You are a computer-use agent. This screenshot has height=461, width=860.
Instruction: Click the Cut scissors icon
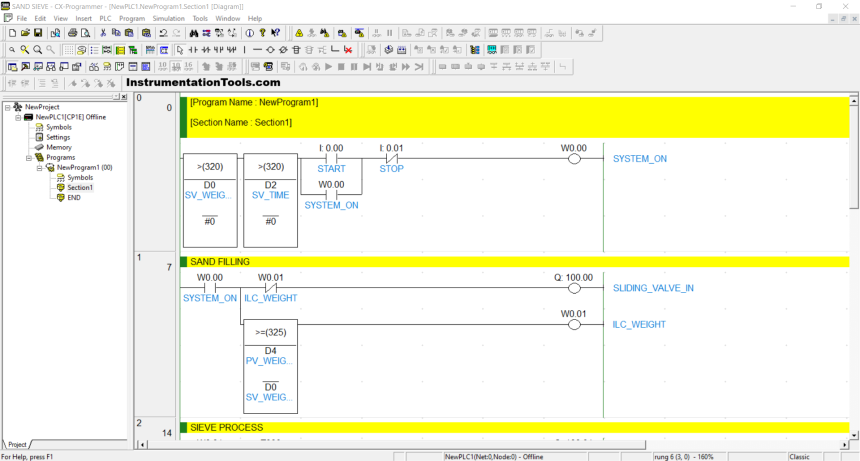[x=103, y=33]
